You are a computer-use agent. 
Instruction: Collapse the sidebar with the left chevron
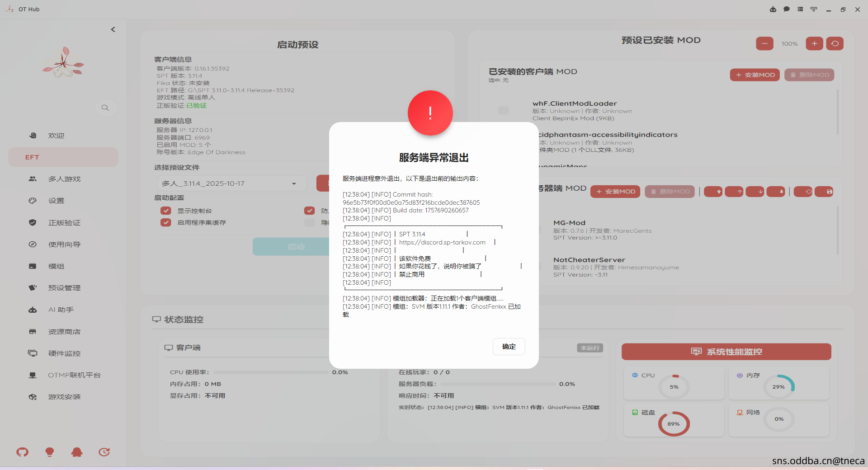point(113,29)
